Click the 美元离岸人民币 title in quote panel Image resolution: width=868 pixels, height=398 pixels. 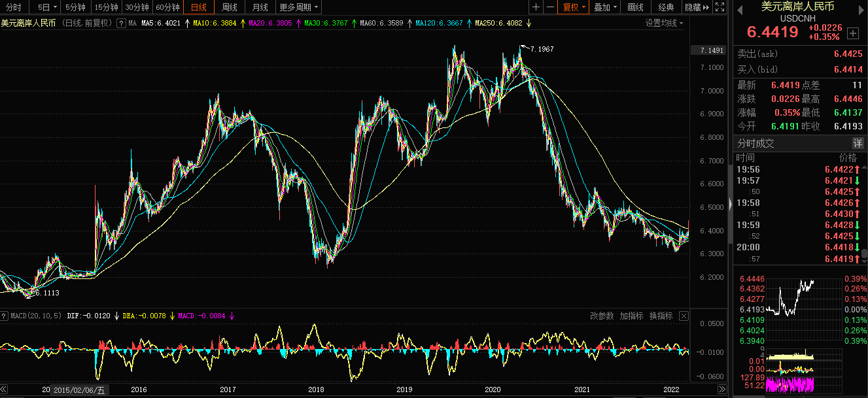point(797,7)
